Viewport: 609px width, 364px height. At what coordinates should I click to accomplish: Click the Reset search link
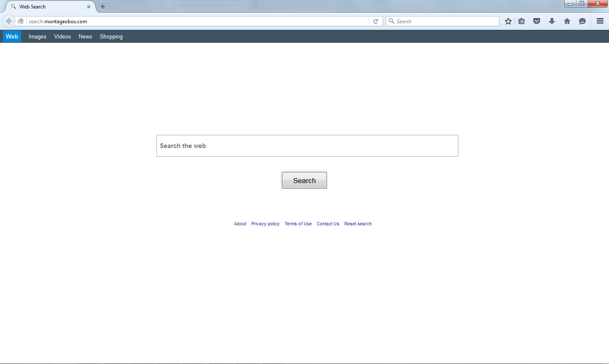[x=358, y=224]
